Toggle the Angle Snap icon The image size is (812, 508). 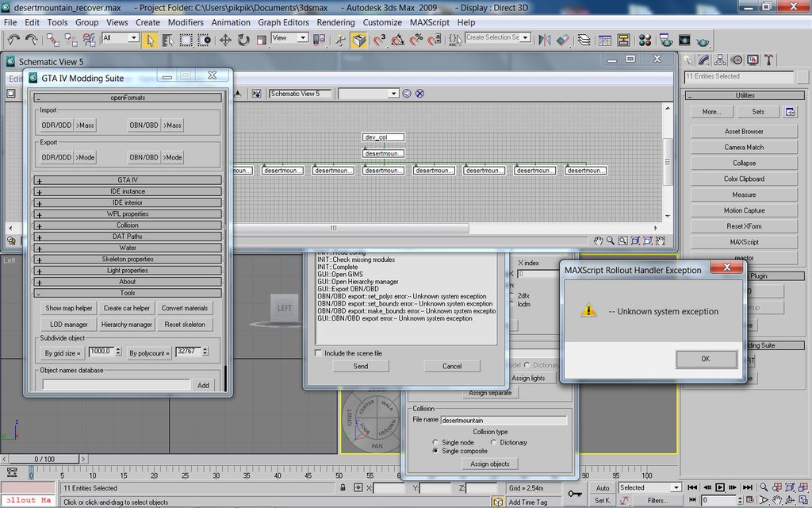(398, 40)
